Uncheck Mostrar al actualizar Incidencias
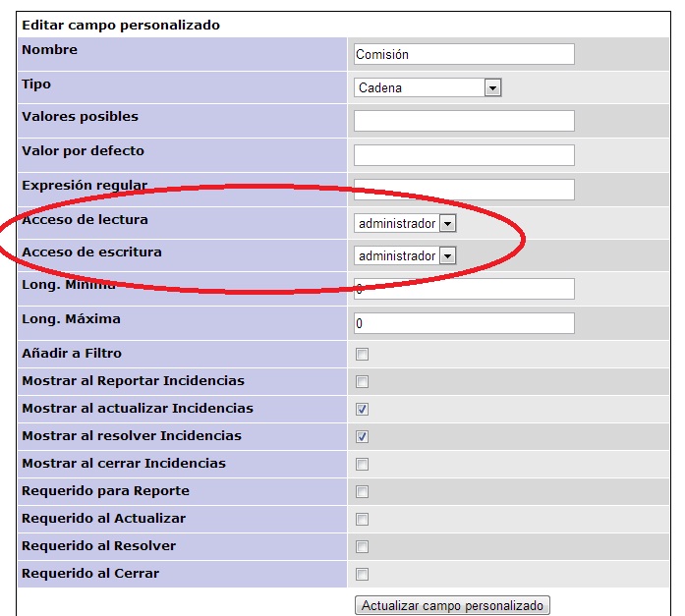The image size is (685, 616). pos(362,409)
